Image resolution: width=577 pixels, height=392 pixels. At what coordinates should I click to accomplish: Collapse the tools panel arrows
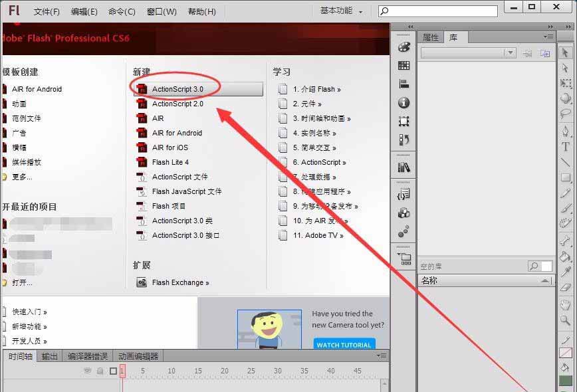(569, 27)
